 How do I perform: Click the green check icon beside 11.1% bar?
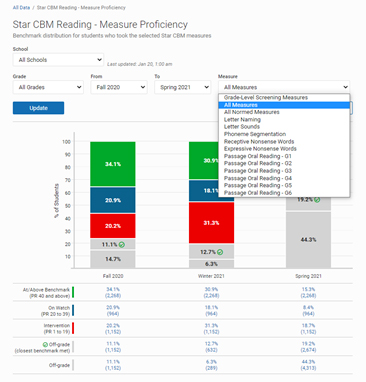[x=122, y=245]
